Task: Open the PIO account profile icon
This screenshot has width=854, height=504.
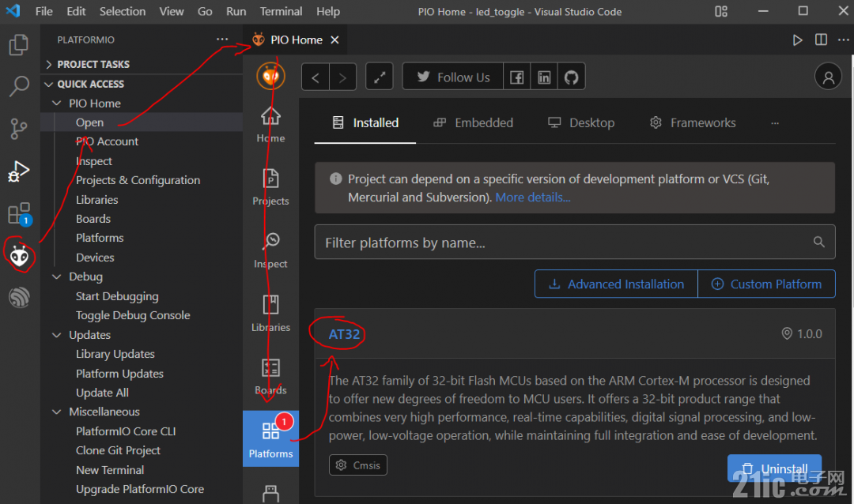Action: pos(828,77)
